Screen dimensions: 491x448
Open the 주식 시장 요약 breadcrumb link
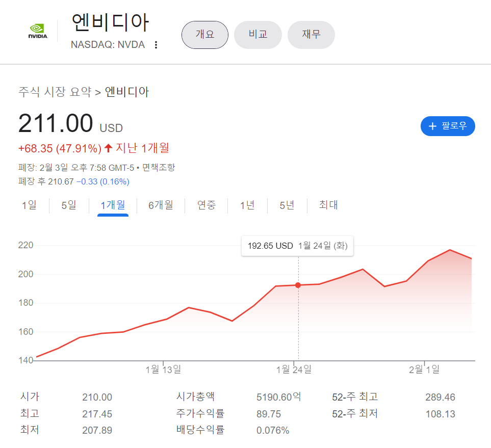click(55, 92)
